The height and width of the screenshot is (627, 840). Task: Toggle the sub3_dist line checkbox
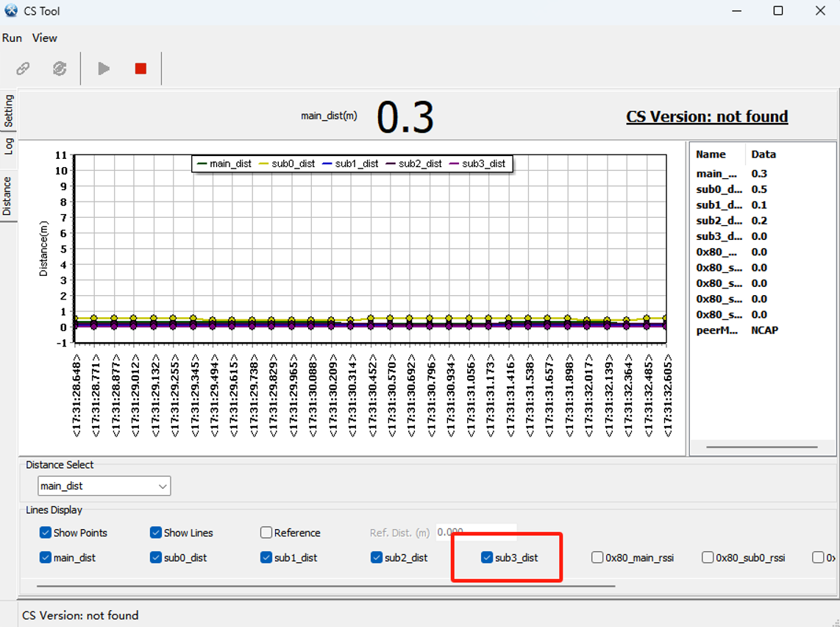487,558
